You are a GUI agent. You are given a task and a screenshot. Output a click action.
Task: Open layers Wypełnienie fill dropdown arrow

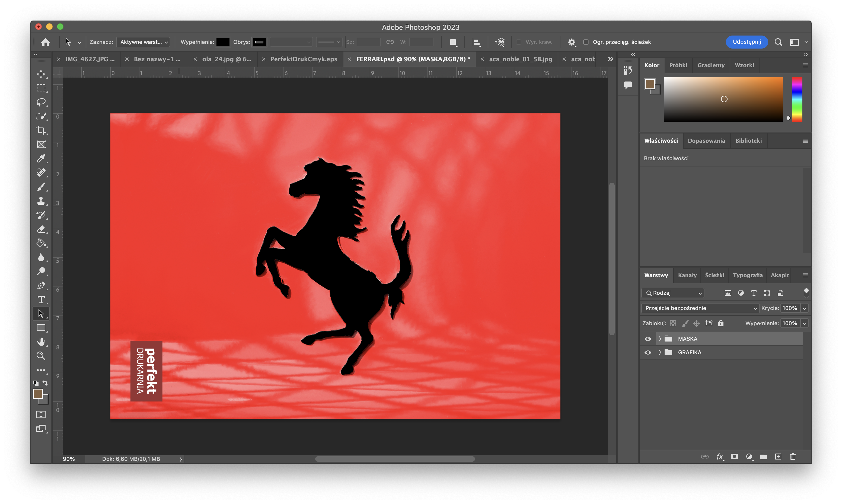click(x=804, y=323)
